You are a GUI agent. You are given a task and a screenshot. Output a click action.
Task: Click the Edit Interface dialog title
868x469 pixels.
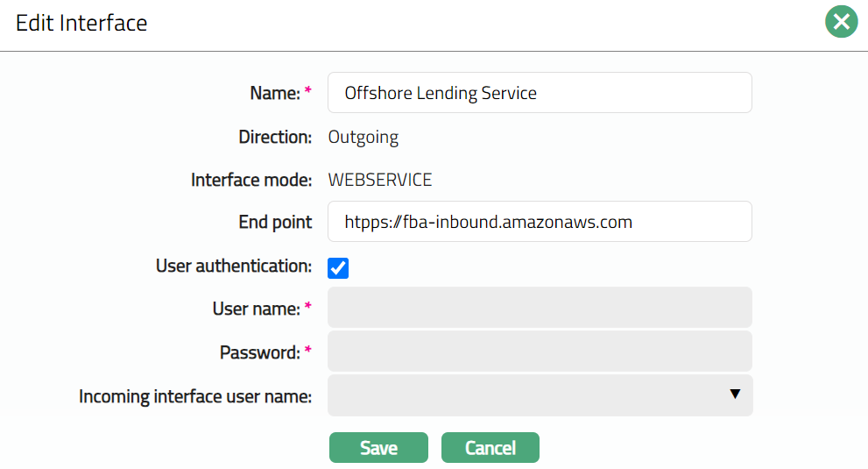pyautogui.click(x=81, y=23)
